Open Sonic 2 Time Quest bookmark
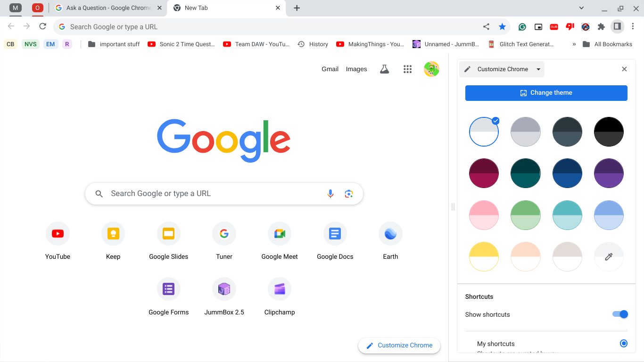Viewport: 644px width, 362px height. tap(182, 44)
